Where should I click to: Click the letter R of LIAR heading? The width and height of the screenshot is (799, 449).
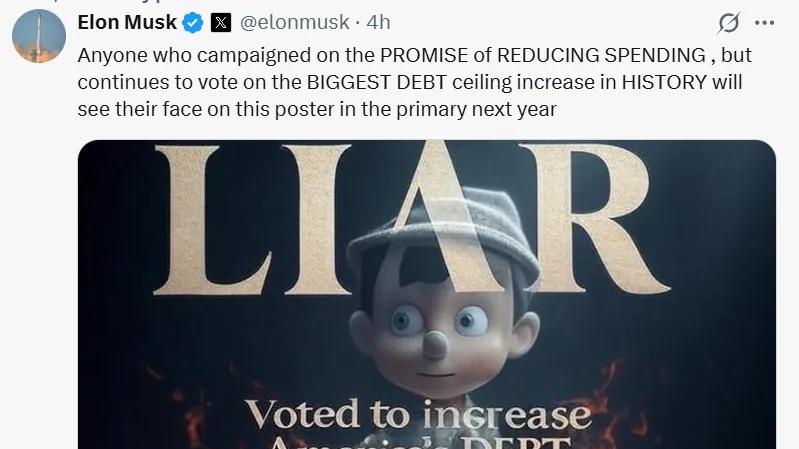click(x=600, y=219)
